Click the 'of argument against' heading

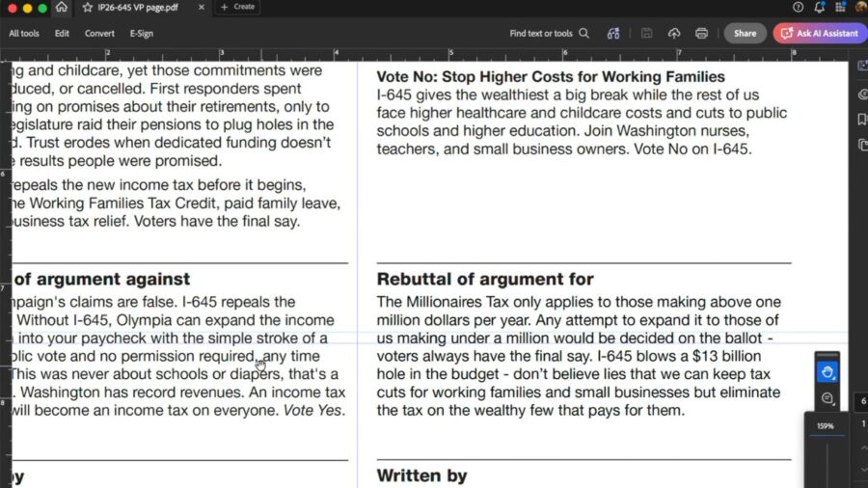coord(102,279)
